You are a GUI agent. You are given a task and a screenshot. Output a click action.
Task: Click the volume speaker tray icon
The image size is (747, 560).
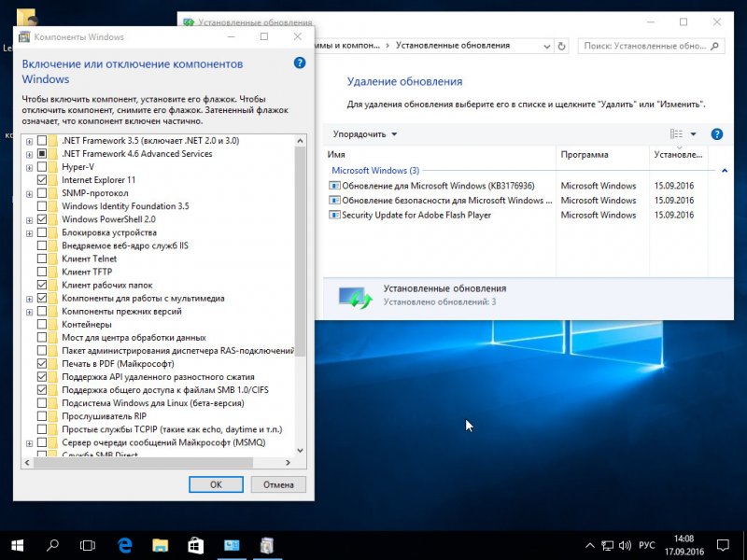point(625,545)
